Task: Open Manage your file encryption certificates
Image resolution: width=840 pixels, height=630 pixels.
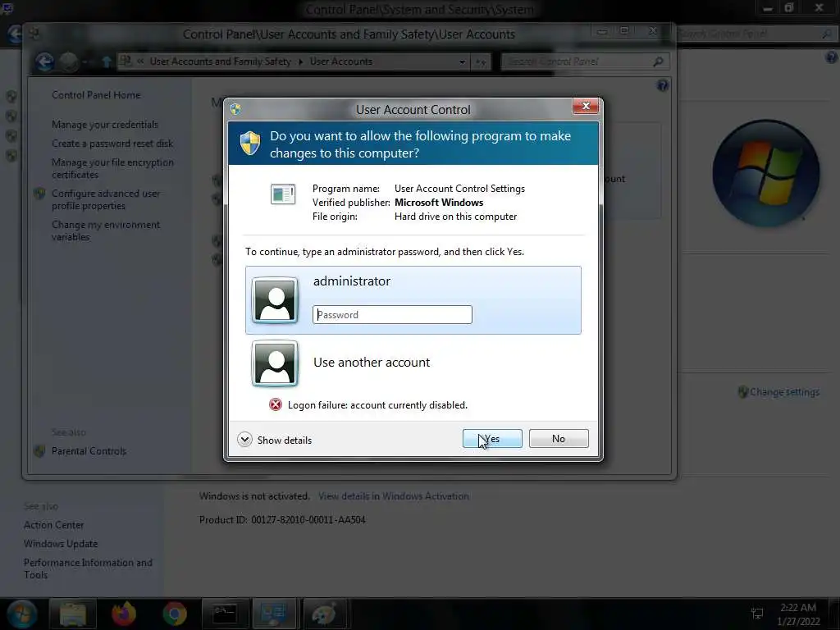Action: coord(112,168)
